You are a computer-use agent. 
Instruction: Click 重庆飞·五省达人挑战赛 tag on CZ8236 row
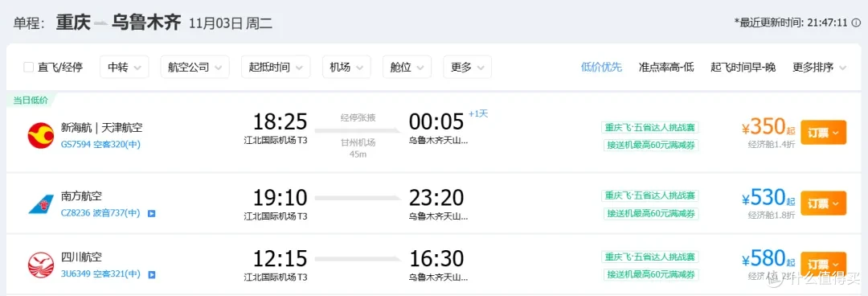[650, 195]
